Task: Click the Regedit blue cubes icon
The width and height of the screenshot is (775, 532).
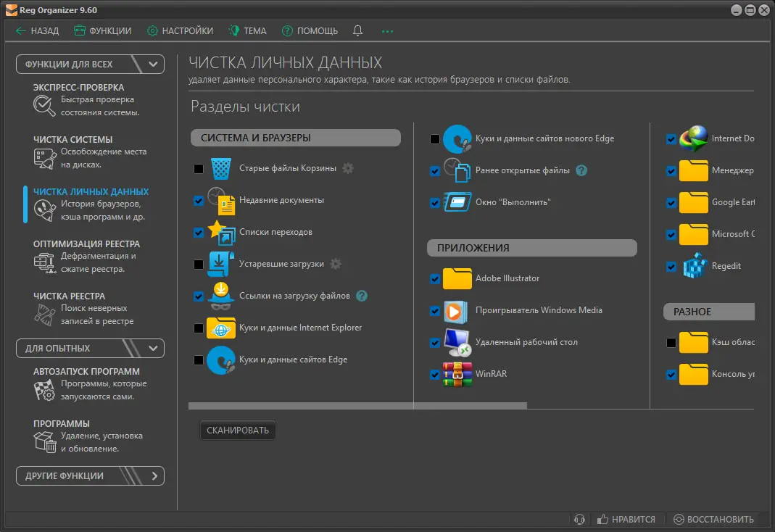Action: 695,267
